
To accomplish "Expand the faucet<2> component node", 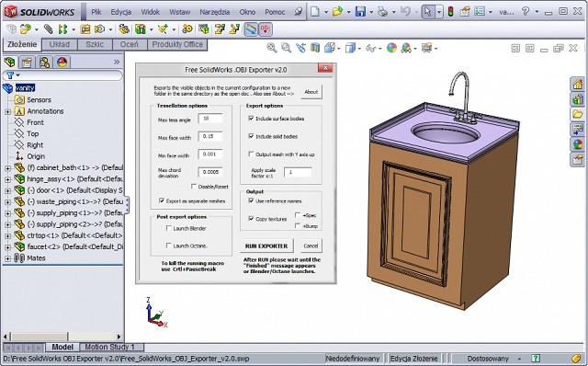I will click(7, 247).
